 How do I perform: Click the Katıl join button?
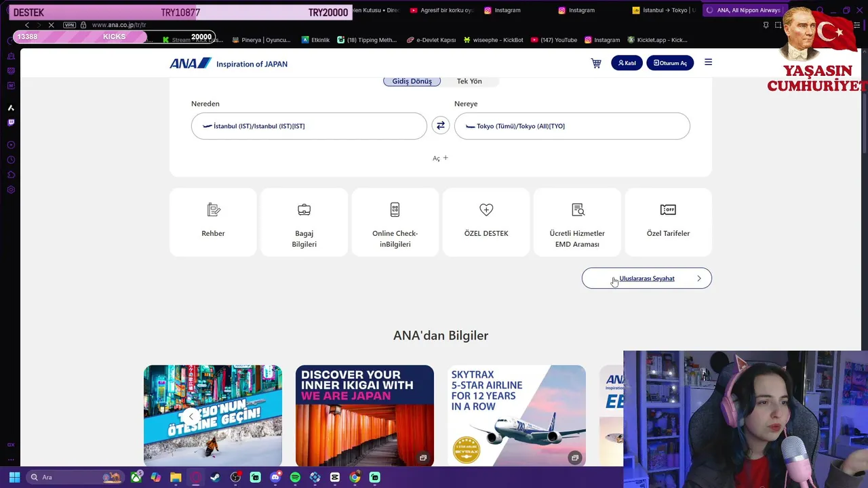pos(627,63)
